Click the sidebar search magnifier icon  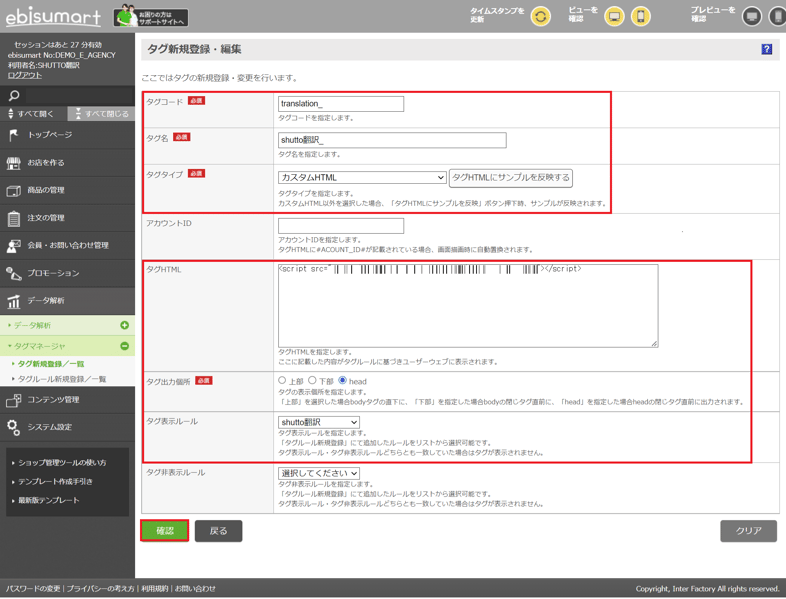(14, 95)
